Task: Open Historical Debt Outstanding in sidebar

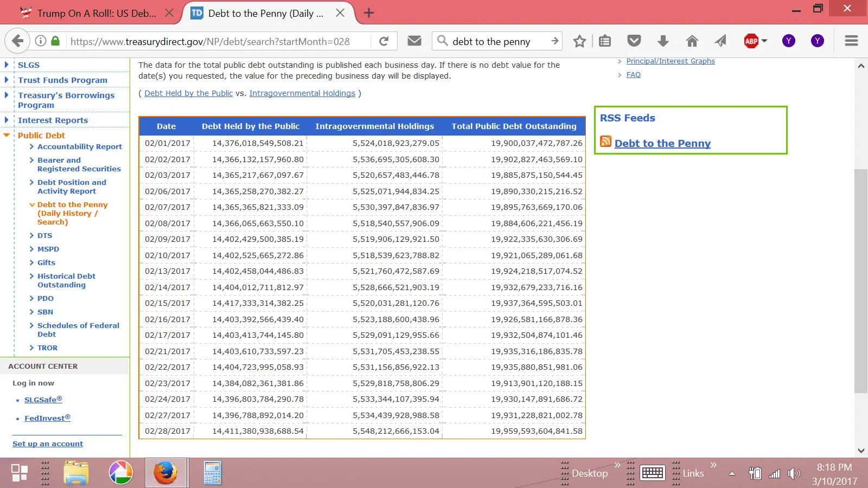Action: pos(66,280)
